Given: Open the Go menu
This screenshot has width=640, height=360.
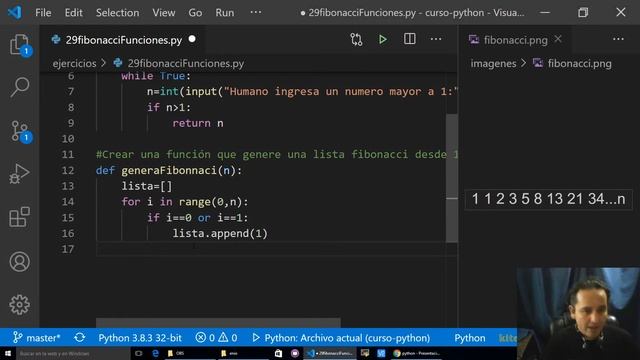Looking at the screenshot, I should tap(195, 13).
